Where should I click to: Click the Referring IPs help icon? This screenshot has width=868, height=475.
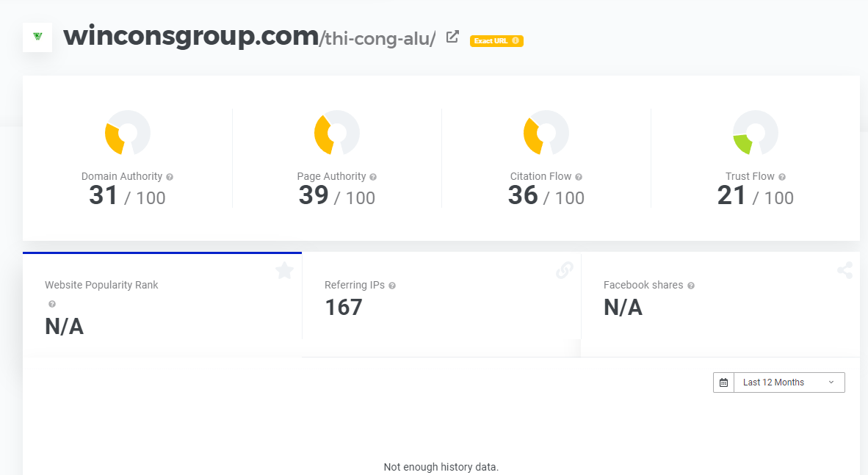[392, 286]
